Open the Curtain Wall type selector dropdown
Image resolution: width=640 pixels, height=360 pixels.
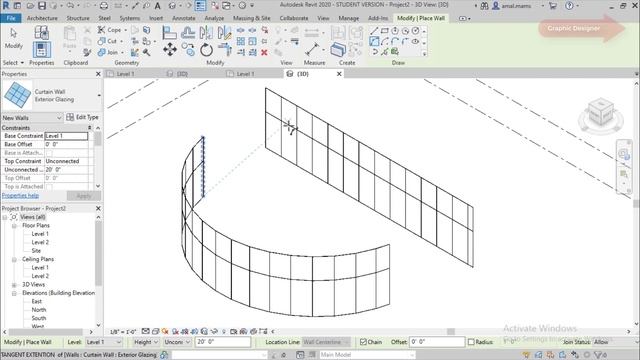click(99, 96)
